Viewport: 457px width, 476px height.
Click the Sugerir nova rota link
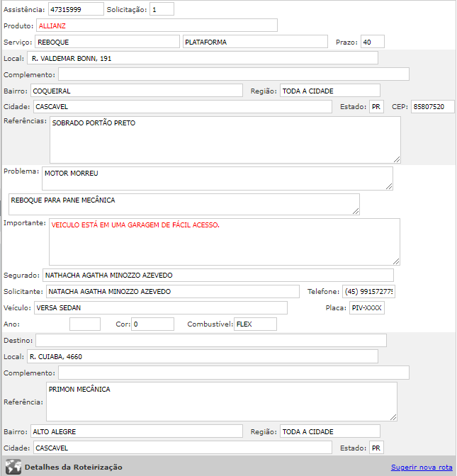point(421,467)
